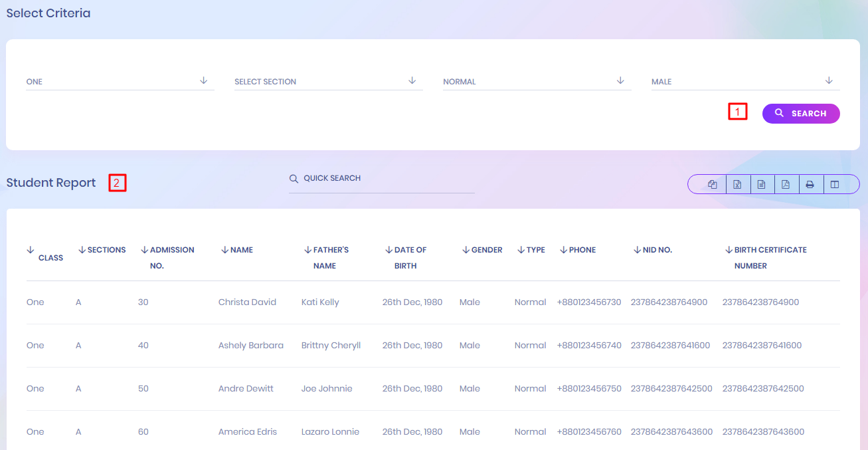This screenshot has width=868, height=450.
Task: Sort by Class column arrow
Action: [x=31, y=251]
